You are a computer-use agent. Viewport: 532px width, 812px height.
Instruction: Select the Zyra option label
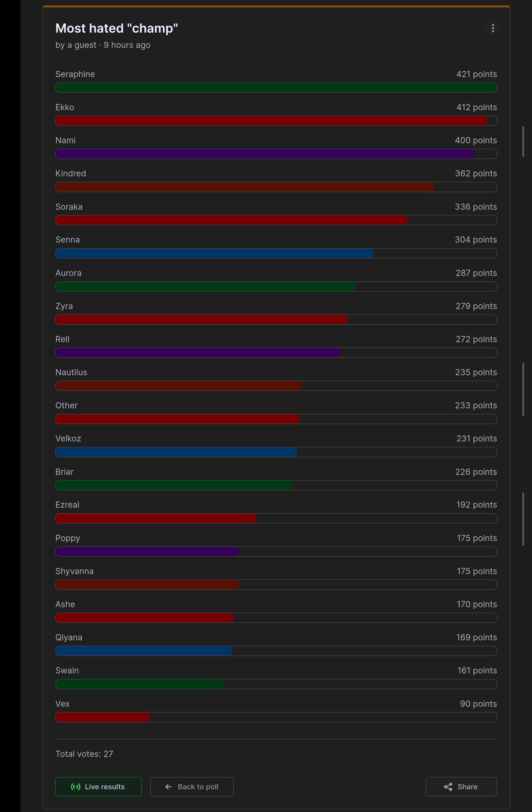pos(64,306)
